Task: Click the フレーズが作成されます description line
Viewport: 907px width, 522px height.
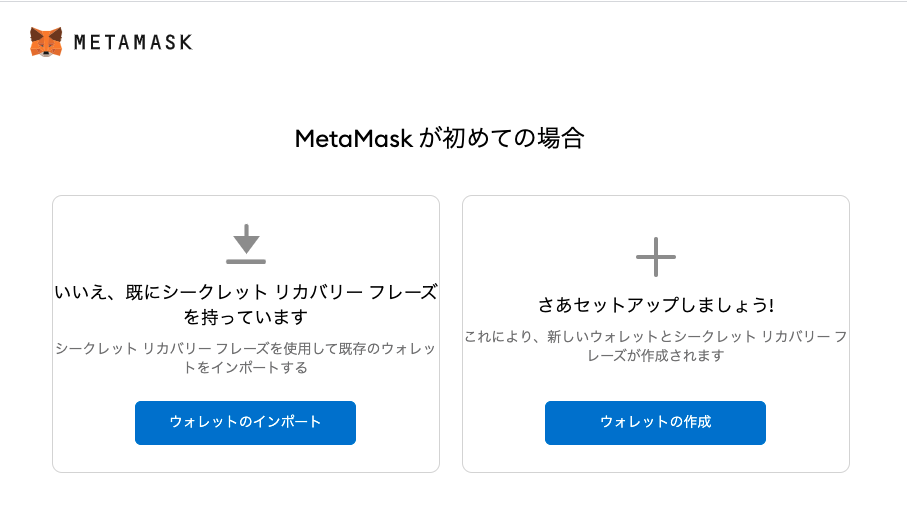Action: 656,356
